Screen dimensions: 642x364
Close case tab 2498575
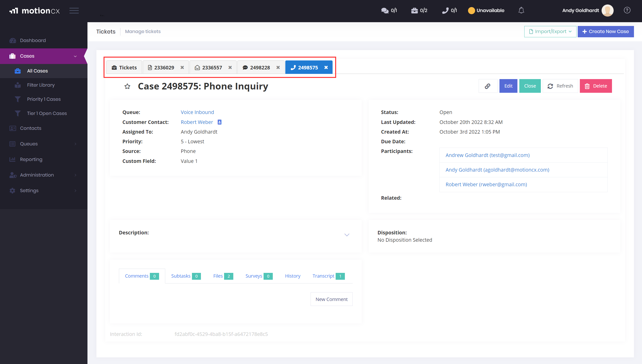coord(326,68)
